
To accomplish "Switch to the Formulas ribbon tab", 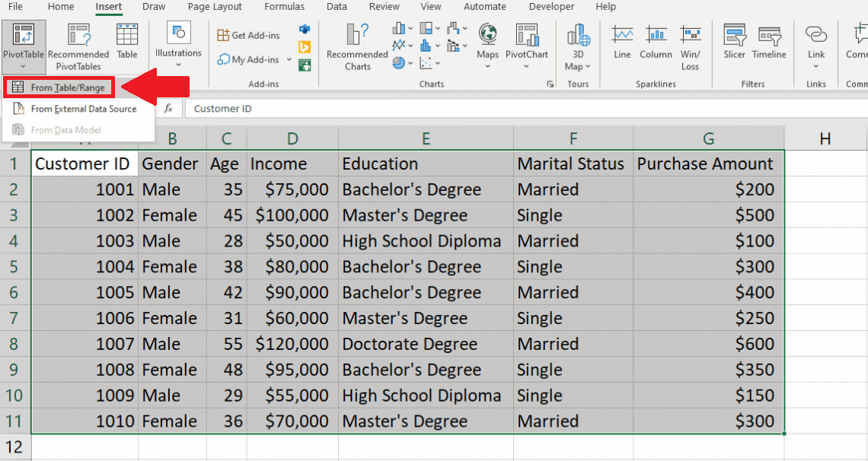I will point(284,7).
